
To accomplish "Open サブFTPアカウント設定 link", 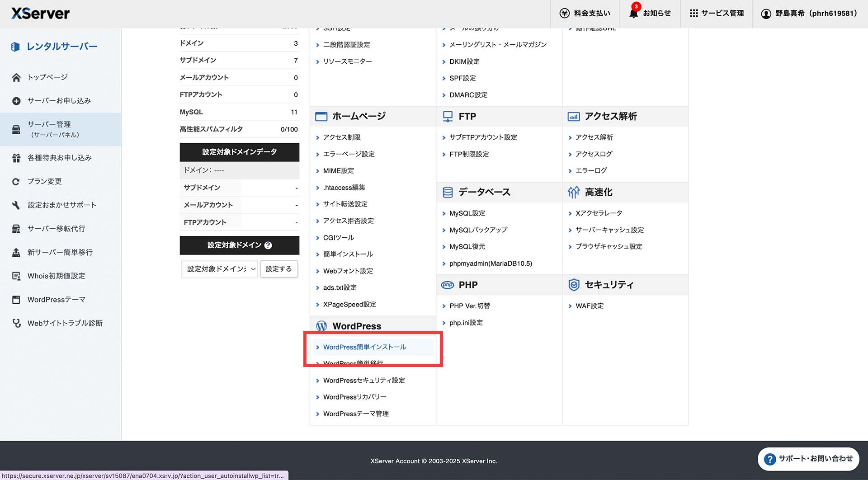I will click(483, 137).
